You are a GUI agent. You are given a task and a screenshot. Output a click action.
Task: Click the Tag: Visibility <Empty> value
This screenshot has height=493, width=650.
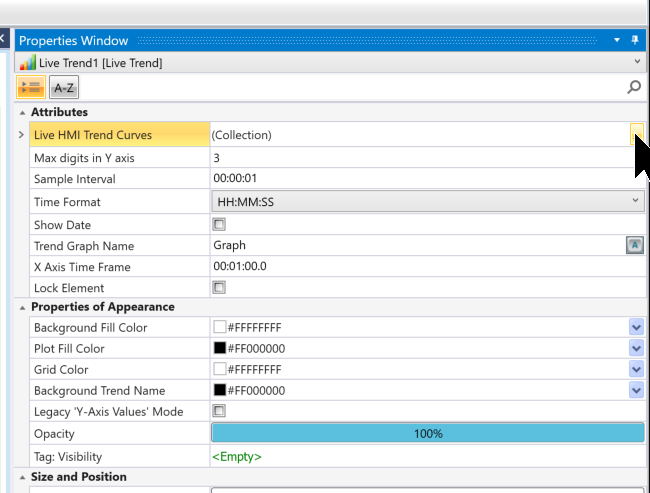click(237, 457)
